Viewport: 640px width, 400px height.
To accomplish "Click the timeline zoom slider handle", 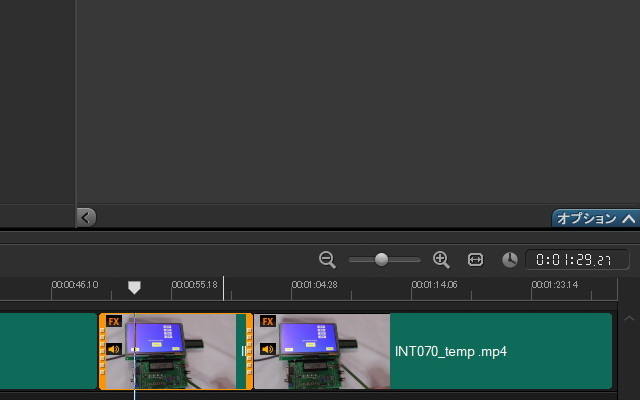I will (x=381, y=260).
